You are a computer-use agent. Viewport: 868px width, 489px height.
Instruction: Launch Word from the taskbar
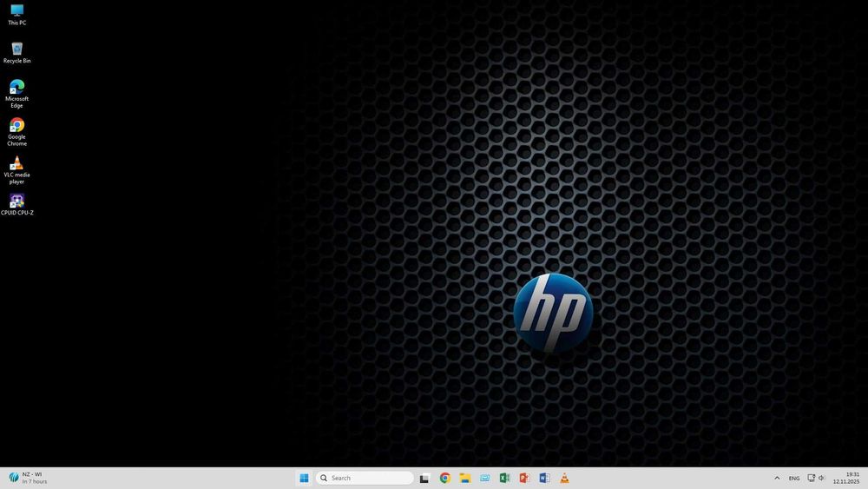[545, 478]
